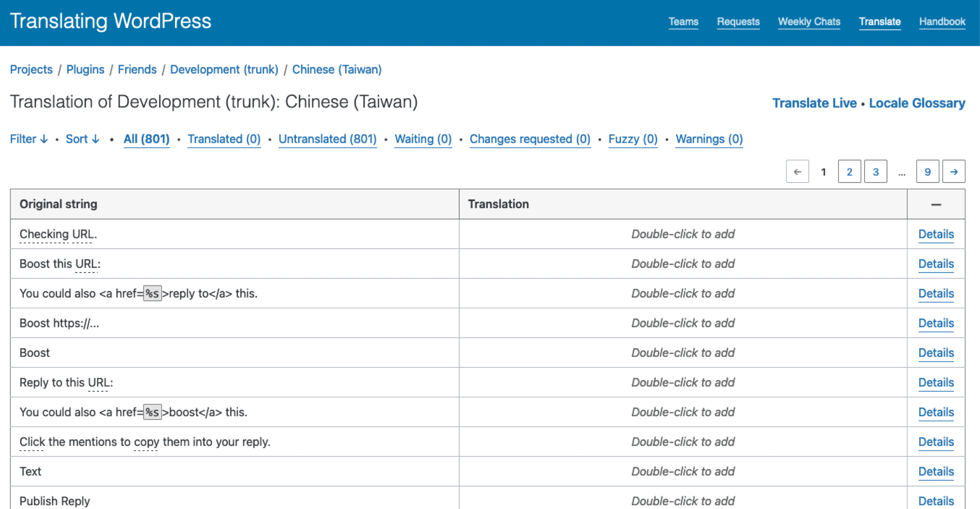
Task: Click 'You could also reply to' string
Action: tap(138, 294)
